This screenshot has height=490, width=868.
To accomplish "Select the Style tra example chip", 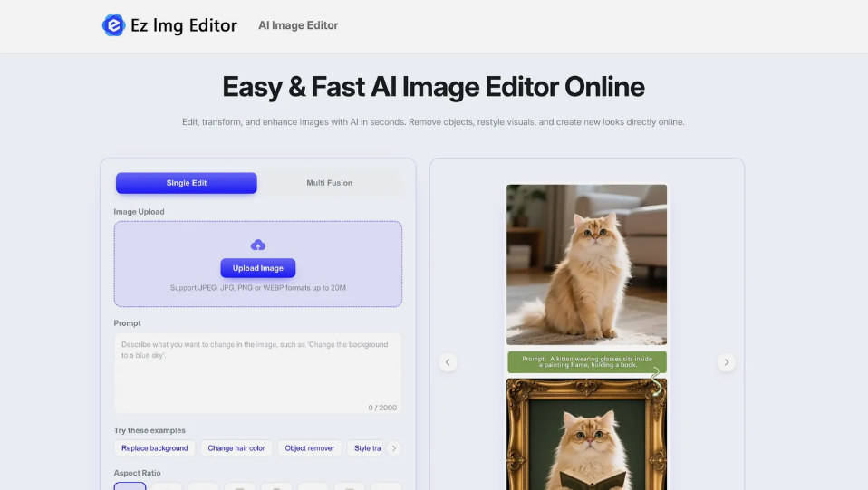I will pos(366,448).
